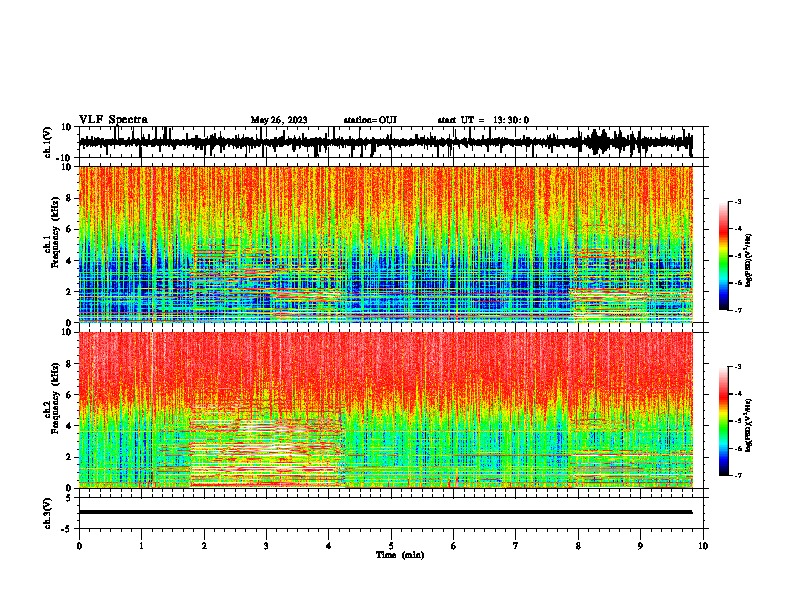
Task: Click the "-7" label on ch.2 color bar
Action: pos(737,475)
